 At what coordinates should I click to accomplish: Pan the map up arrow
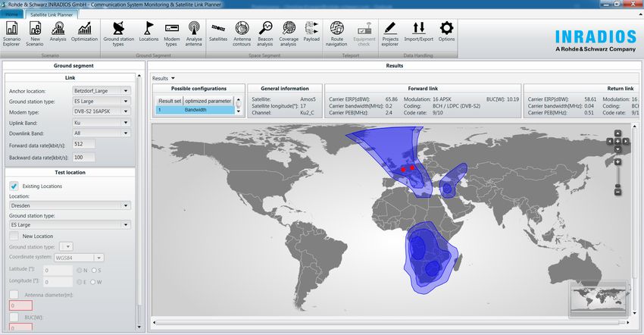[x=617, y=133]
